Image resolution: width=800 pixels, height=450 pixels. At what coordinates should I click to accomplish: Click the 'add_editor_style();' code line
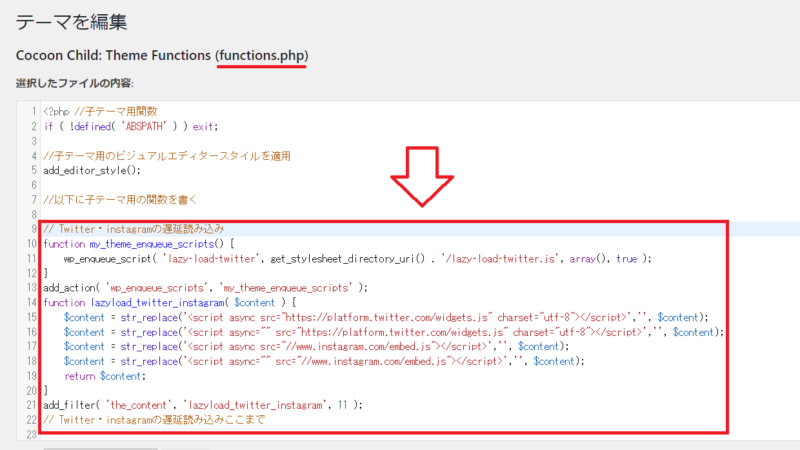[92, 170]
